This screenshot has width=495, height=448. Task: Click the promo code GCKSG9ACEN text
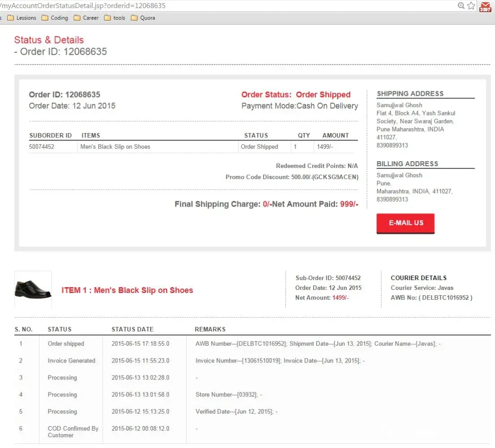coord(336,177)
